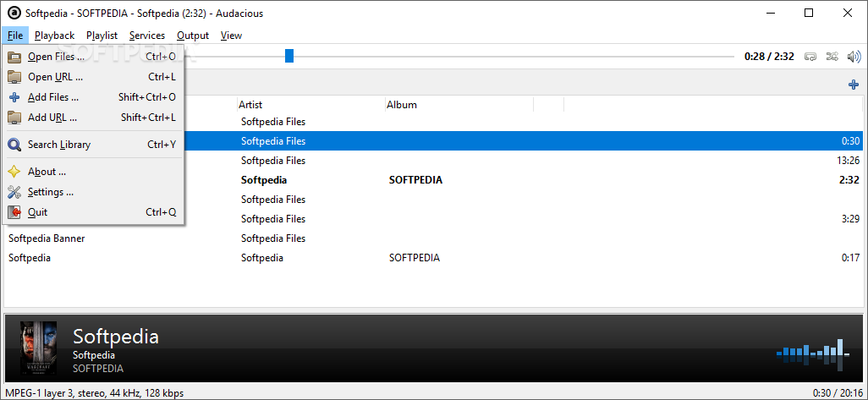Image resolution: width=868 pixels, height=400 pixels.
Task: Toggle shuffle playback mode
Action: pos(832,57)
